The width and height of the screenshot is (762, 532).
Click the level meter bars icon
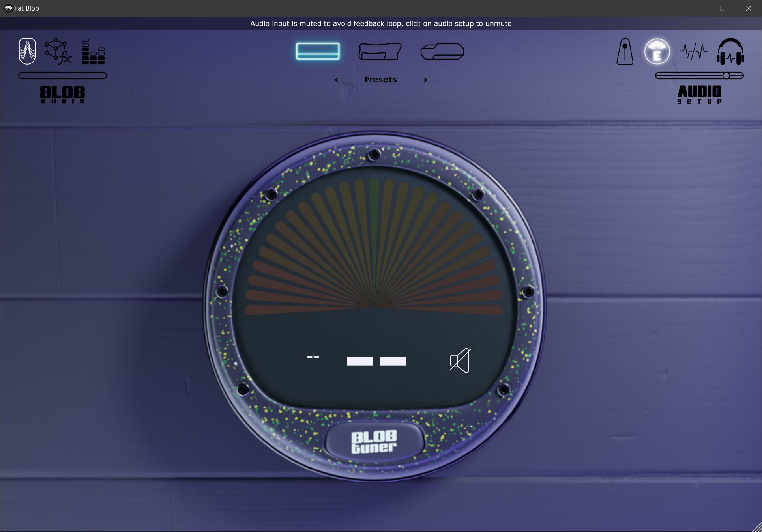[x=93, y=51]
